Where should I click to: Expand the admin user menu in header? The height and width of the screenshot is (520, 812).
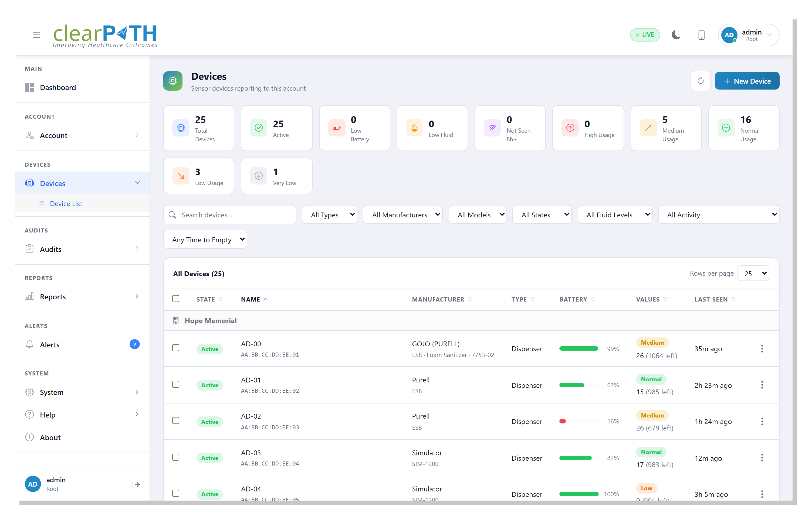point(749,35)
